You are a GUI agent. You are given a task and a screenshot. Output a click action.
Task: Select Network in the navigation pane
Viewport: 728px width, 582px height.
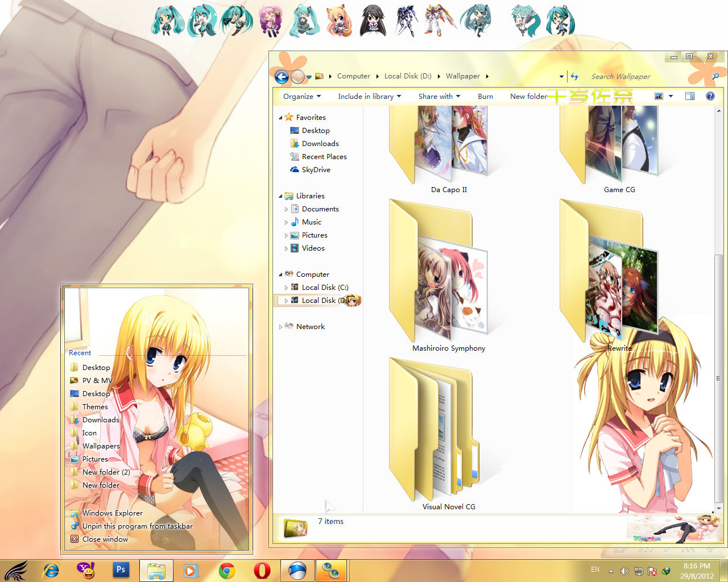point(311,327)
